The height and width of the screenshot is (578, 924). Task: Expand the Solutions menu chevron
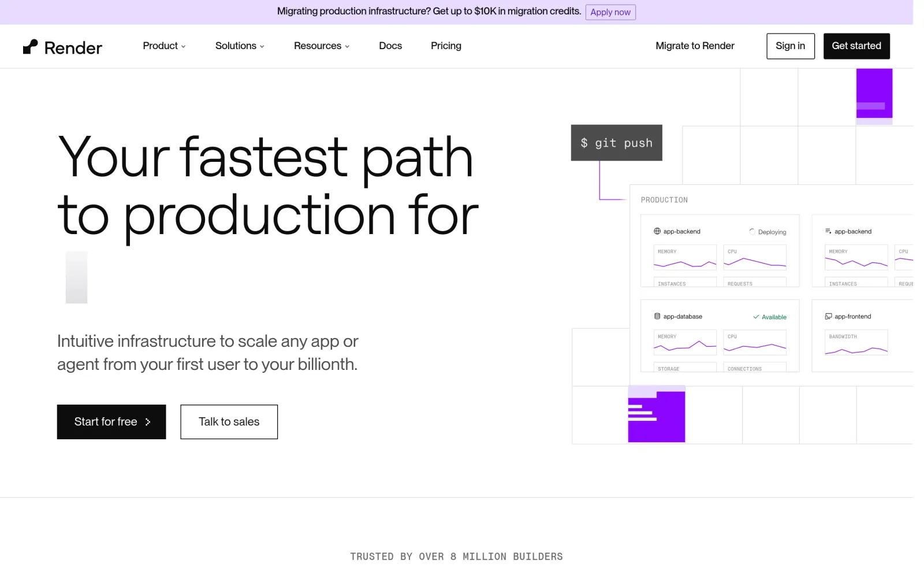click(x=262, y=47)
